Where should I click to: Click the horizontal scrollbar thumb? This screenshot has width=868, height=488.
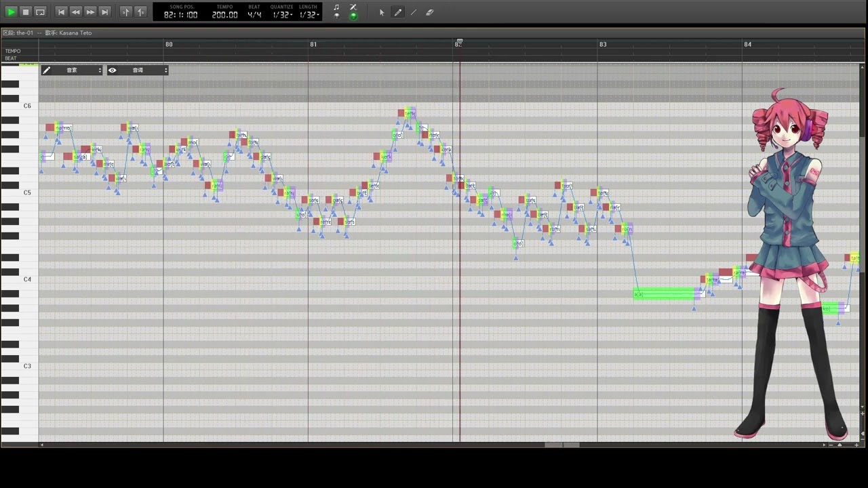tap(562, 445)
